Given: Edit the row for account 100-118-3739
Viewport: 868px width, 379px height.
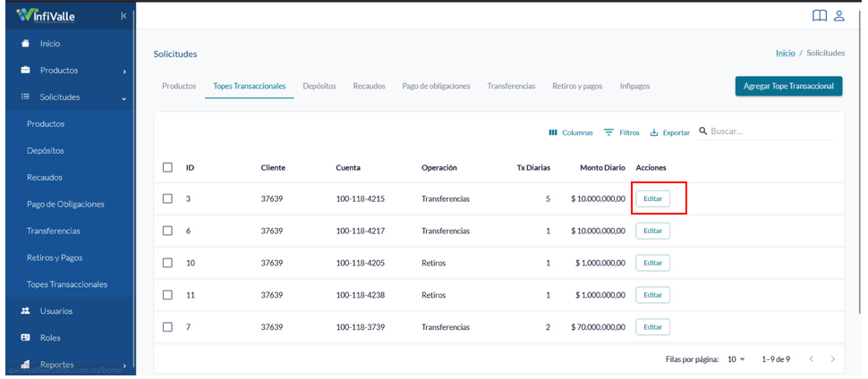Looking at the screenshot, I should (652, 327).
